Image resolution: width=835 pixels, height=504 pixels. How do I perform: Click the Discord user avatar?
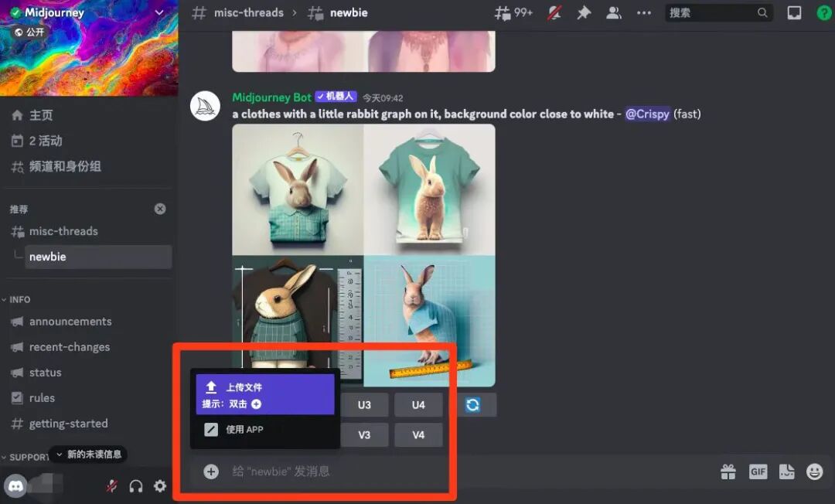point(15,486)
